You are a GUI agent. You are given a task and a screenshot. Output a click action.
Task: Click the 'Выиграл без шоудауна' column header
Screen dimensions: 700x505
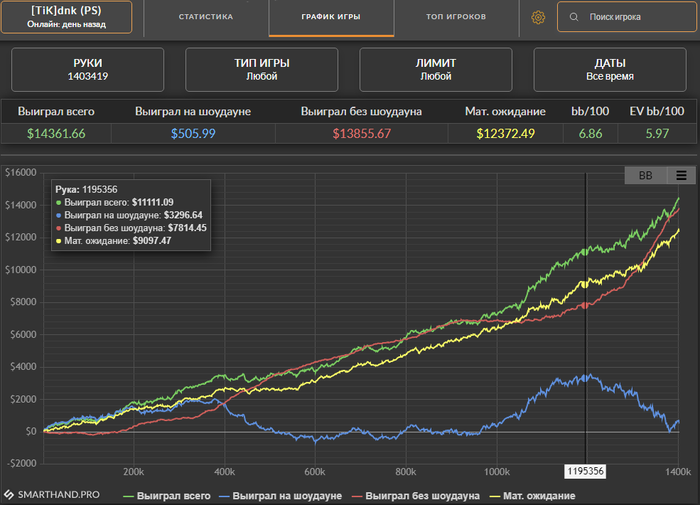pos(361,111)
